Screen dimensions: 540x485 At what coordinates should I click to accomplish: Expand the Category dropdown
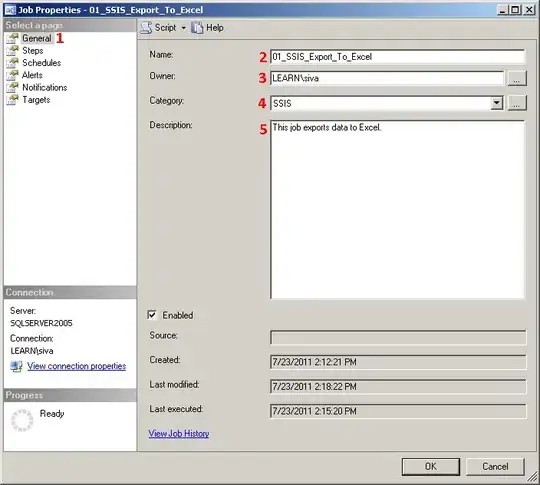tap(497, 103)
